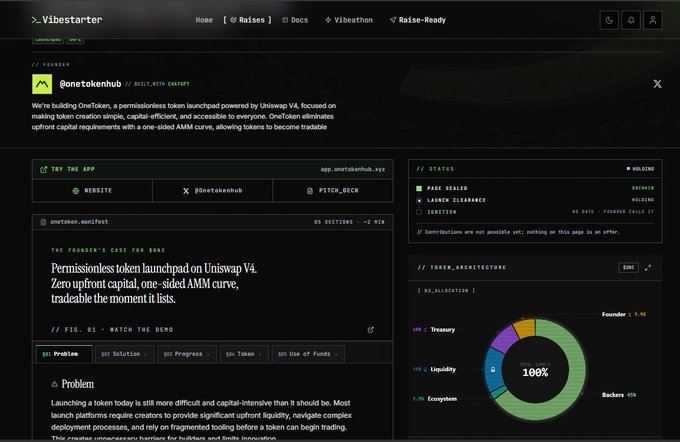Open @Onetokenhub X button
The height and width of the screenshot is (442, 680).
212,190
